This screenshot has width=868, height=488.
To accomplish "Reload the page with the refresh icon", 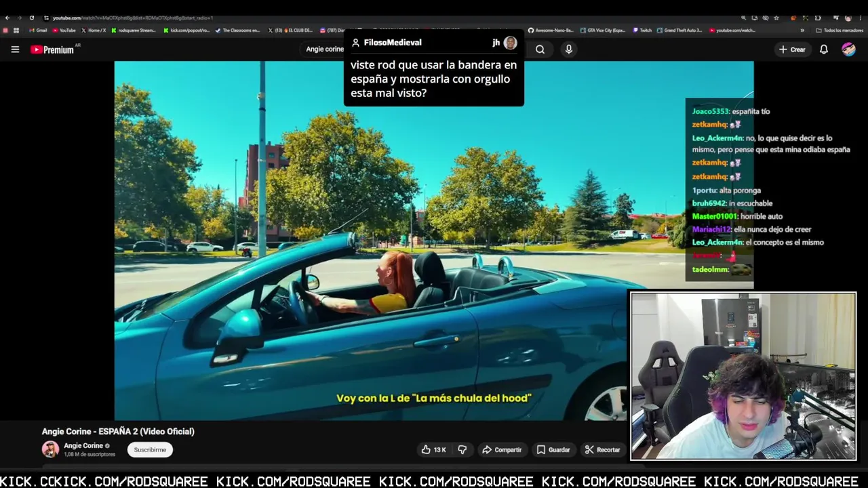I will click(31, 18).
